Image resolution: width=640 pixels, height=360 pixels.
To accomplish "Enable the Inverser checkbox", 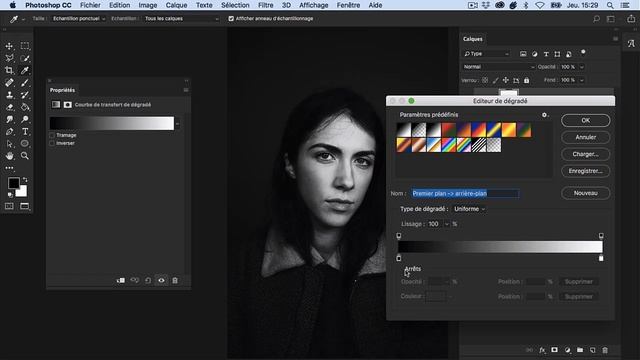I will (x=52, y=143).
